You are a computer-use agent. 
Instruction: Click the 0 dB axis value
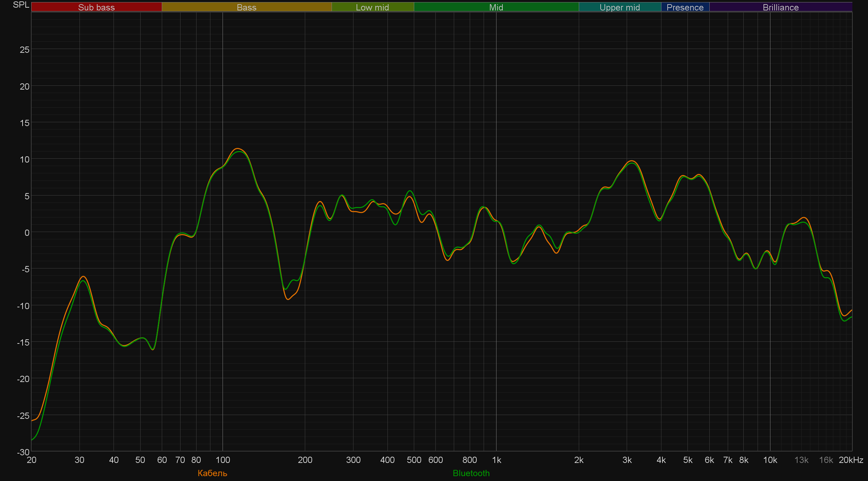[x=27, y=233]
